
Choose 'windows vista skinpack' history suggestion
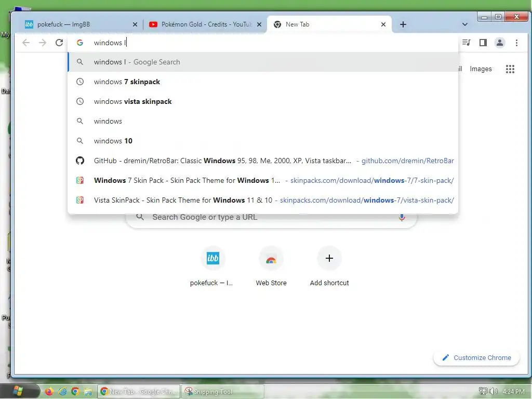point(263,101)
